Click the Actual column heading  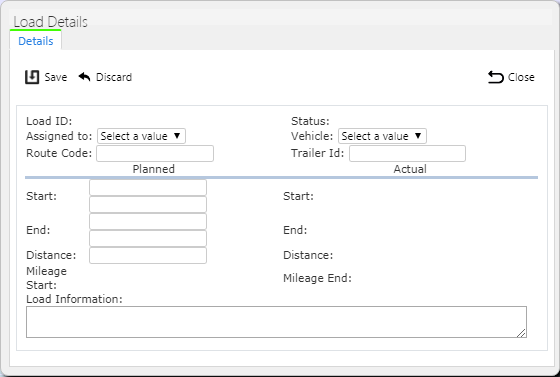[x=410, y=169]
